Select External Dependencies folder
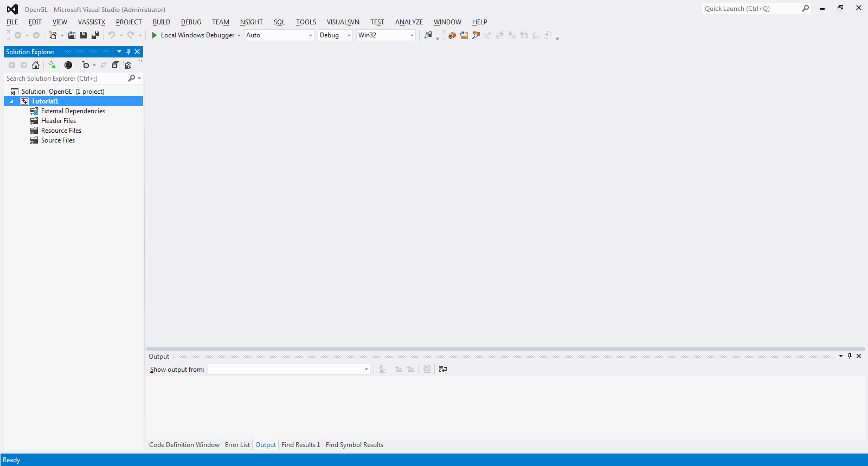Image resolution: width=868 pixels, height=466 pixels. (x=73, y=111)
